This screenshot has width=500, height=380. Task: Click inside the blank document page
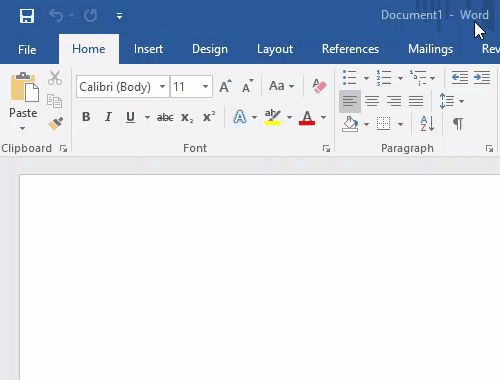(260, 277)
